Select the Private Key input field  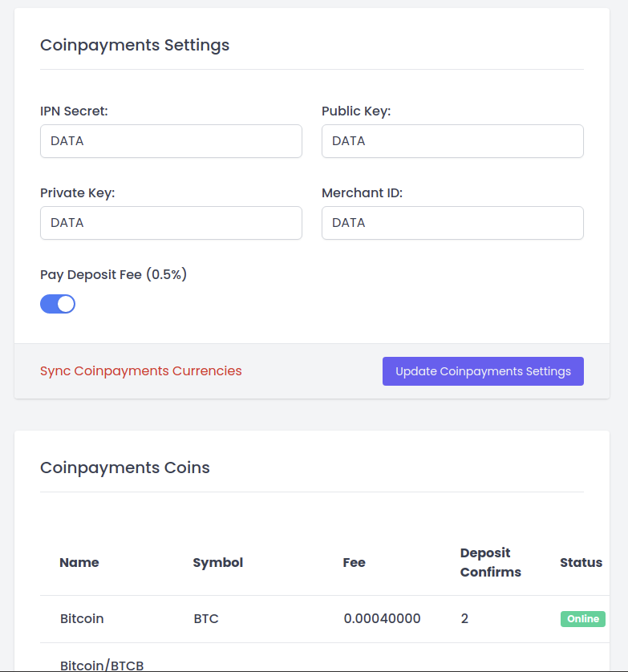(x=171, y=223)
